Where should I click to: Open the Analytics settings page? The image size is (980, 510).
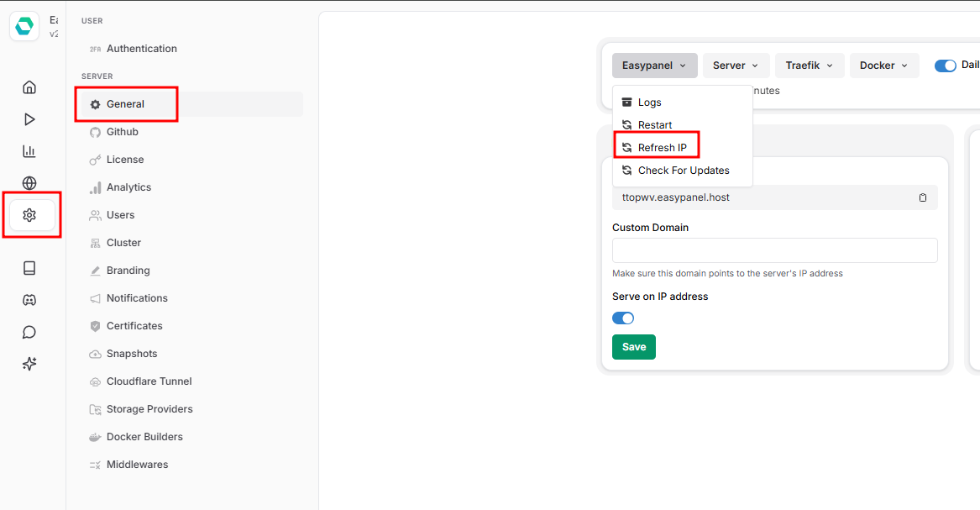click(191, 187)
